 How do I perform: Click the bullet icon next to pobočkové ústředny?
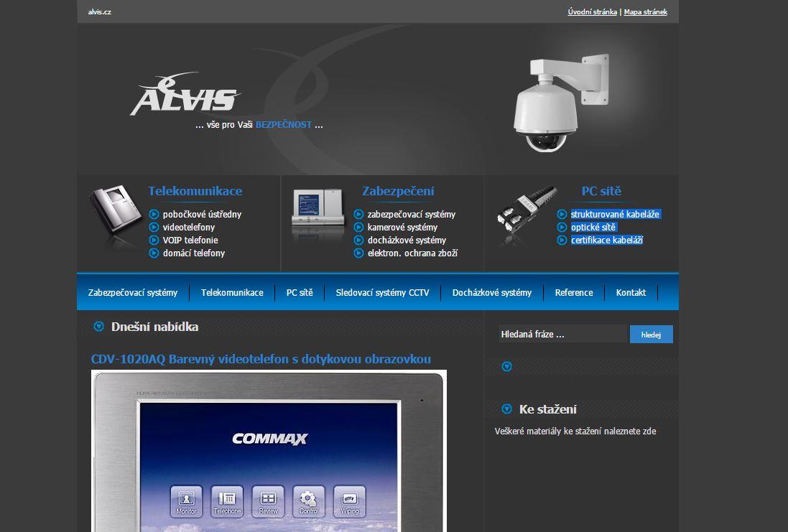pyautogui.click(x=154, y=214)
